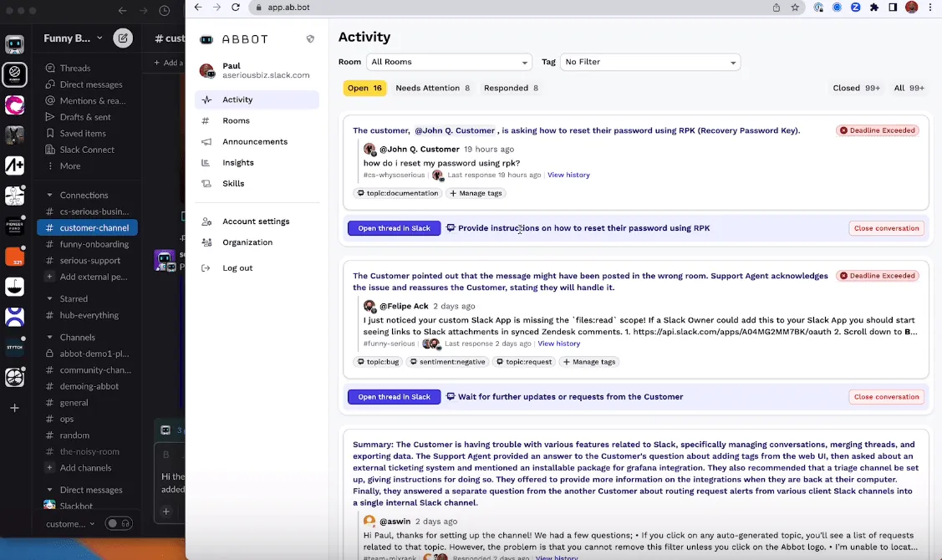Open Activity in Abbot sidebar
The width and height of the screenshot is (942, 560).
tap(257, 99)
